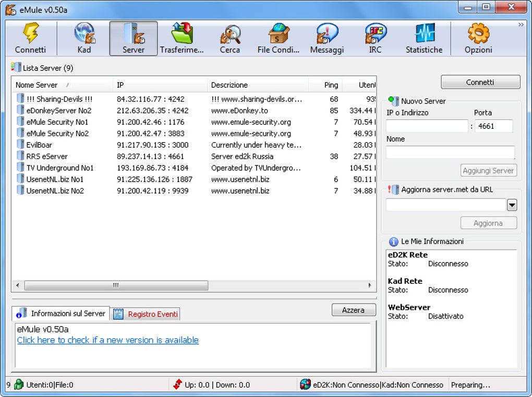The width and height of the screenshot is (532, 397).
Task: Focus the Porta field showing 4661
Action: coord(493,126)
